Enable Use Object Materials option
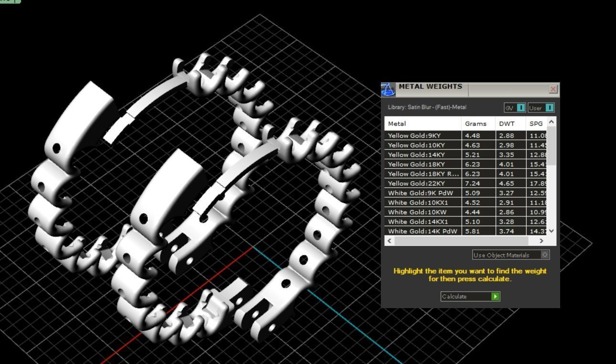 click(x=511, y=255)
